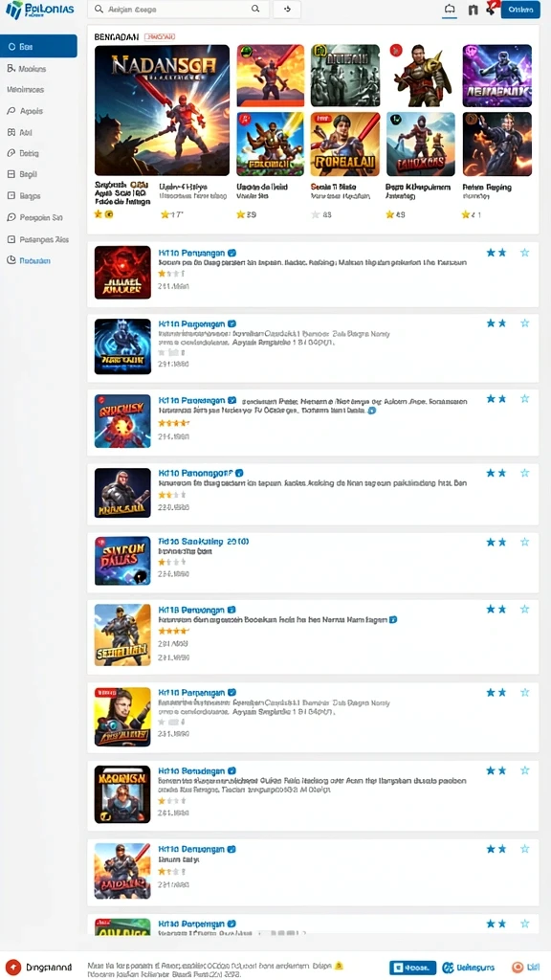Click the red circular badge beside the armored hero thumbnail
The height and width of the screenshot is (980, 551).
tap(395, 51)
